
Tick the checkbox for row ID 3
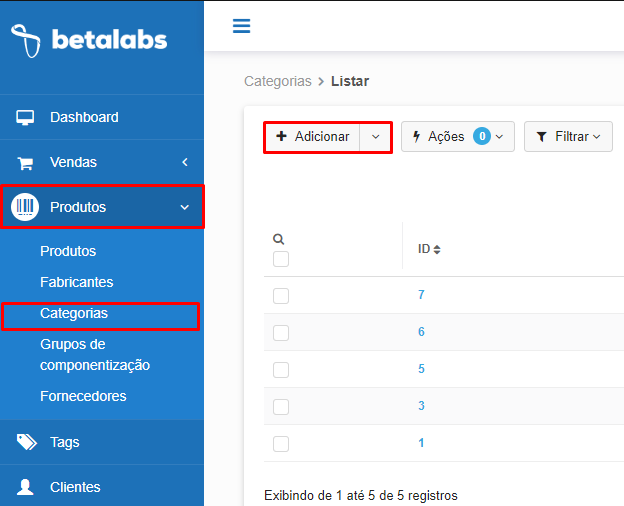coord(281,407)
